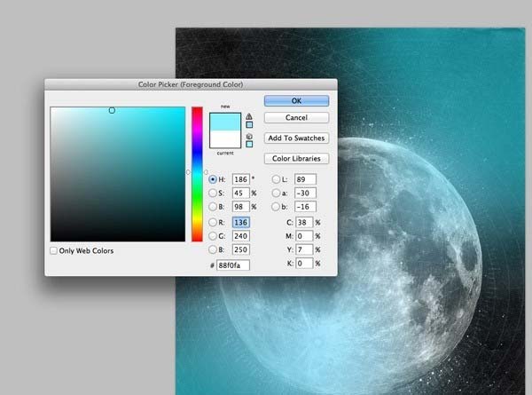Click the vertical hue spectrum slider
The height and width of the screenshot is (395, 532).
click(x=197, y=174)
